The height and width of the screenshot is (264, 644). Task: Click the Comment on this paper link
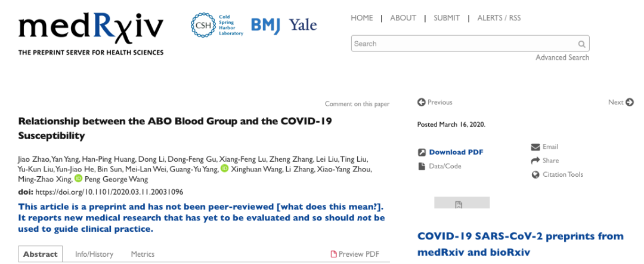[x=357, y=105]
